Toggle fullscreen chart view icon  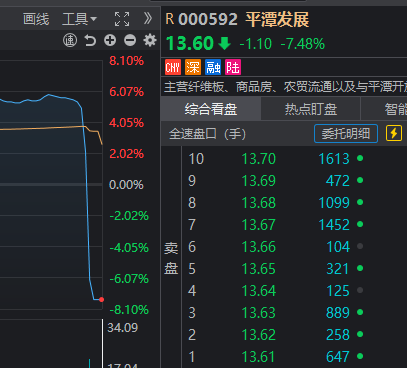[x=122, y=19]
